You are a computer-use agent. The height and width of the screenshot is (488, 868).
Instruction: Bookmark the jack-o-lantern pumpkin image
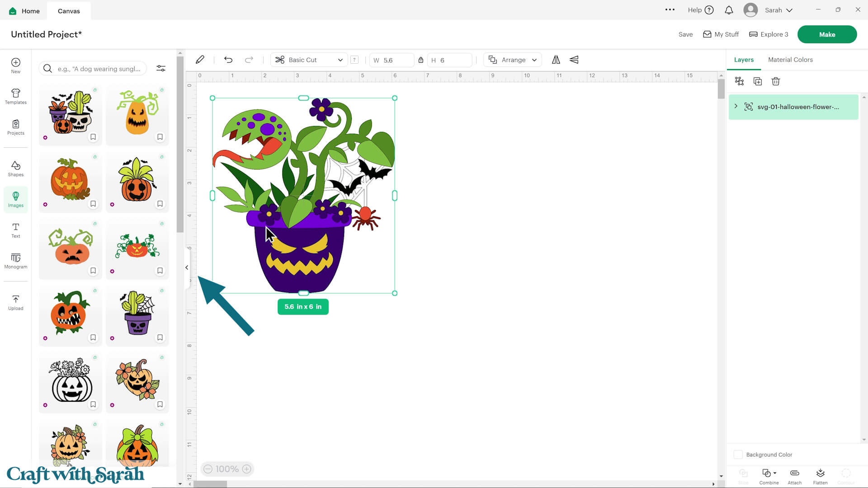tap(93, 204)
